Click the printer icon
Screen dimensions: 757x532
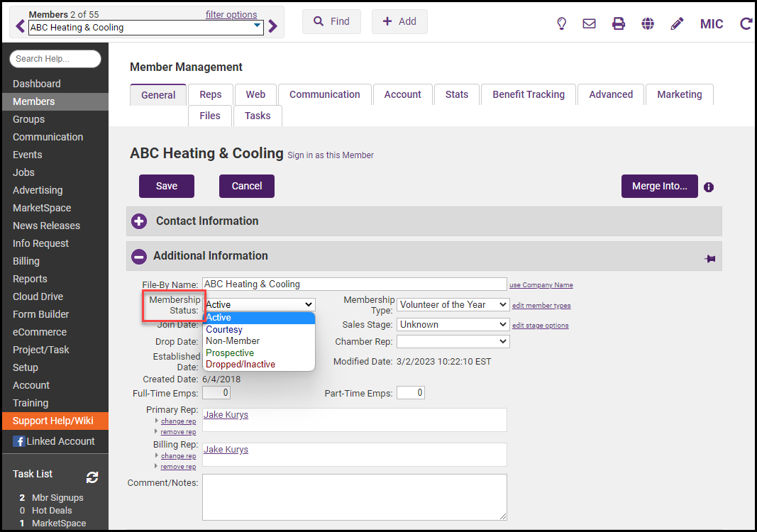coord(619,23)
